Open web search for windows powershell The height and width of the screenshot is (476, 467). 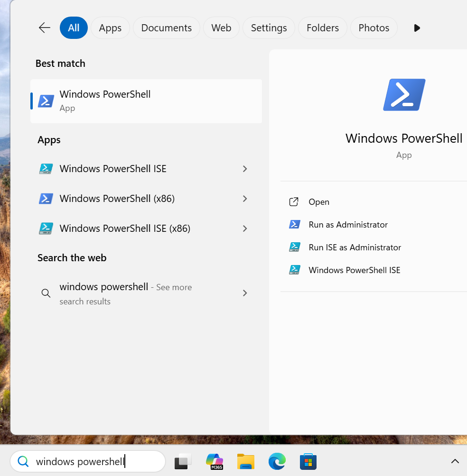tap(146, 293)
